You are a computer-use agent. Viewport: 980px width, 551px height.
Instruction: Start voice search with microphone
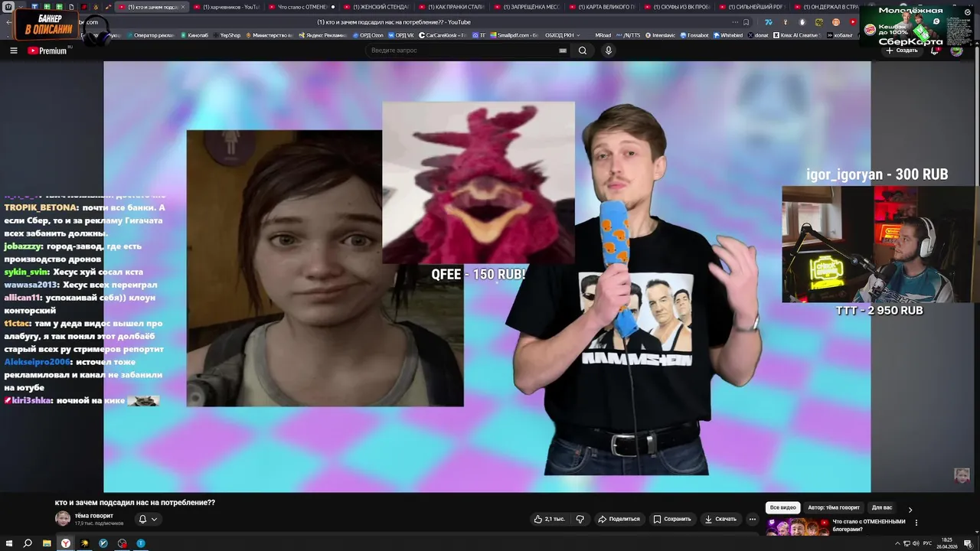[609, 51]
